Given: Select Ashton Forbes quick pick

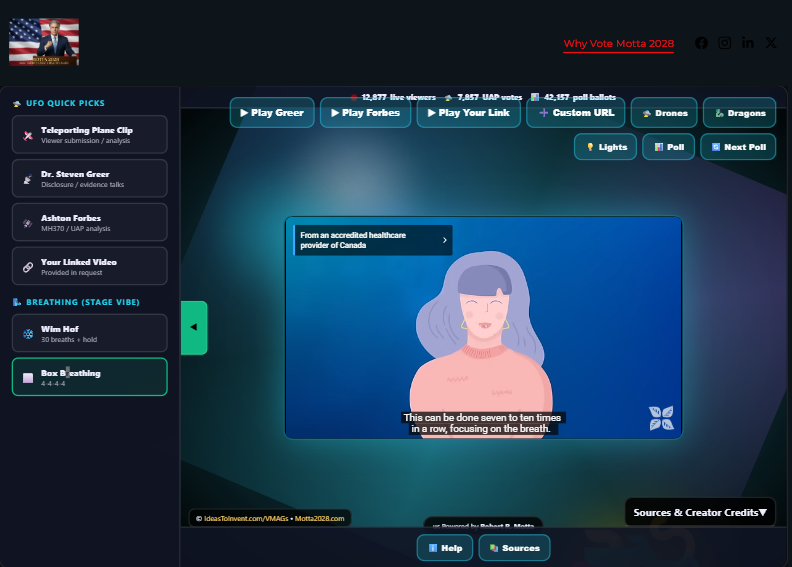Looking at the screenshot, I should point(89,222).
